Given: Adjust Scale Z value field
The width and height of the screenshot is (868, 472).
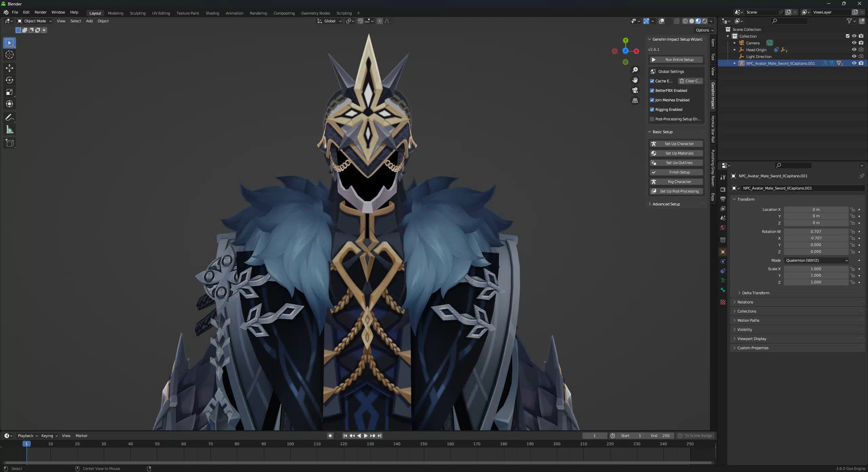Looking at the screenshot, I should 816,282.
